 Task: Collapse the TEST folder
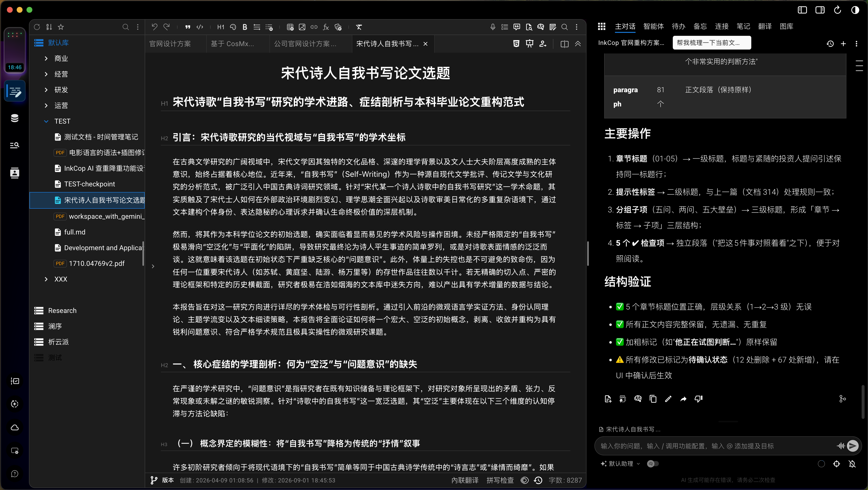[46, 121]
